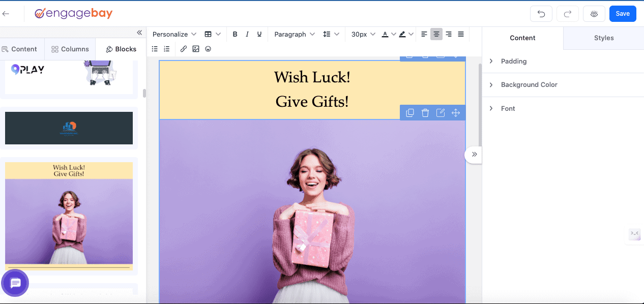Open the Paragraph format dropdown

(x=295, y=35)
